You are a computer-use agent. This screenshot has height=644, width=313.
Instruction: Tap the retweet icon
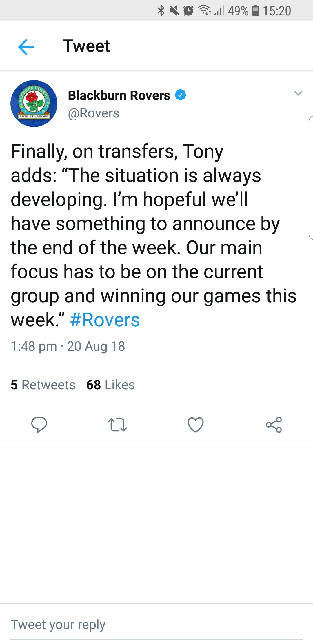pos(117,425)
